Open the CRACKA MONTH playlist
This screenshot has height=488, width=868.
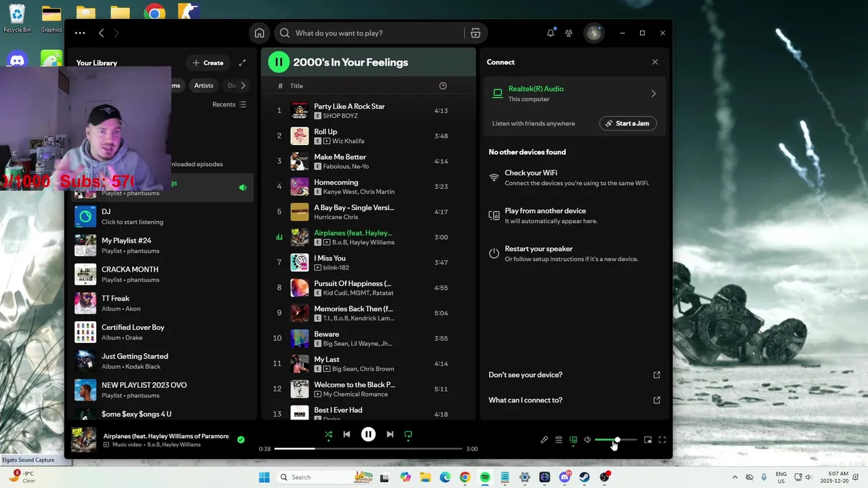(x=163, y=274)
